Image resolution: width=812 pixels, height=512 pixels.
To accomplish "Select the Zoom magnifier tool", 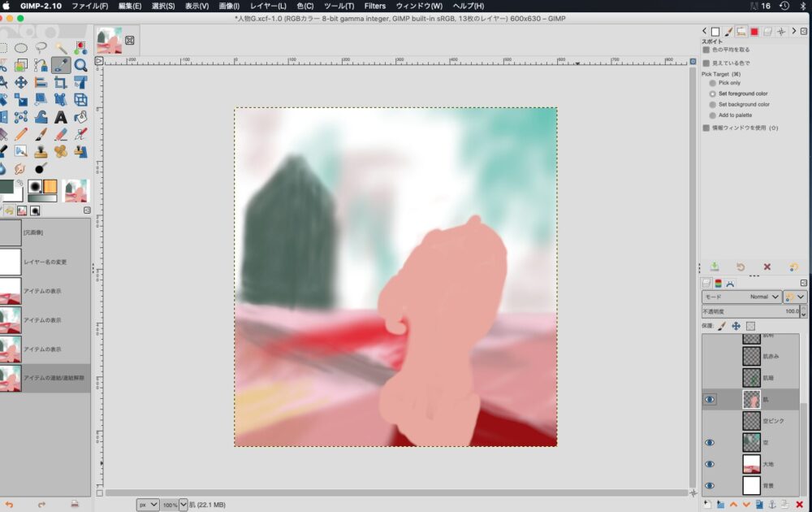I will click(x=80, y=66).
